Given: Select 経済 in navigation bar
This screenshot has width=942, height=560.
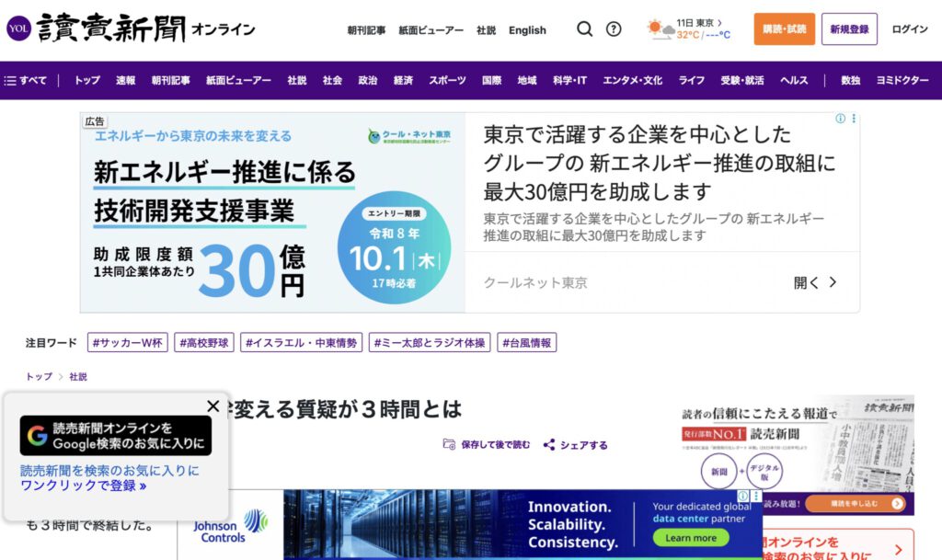Looking at the screenshot, I should [x=403, y=80].
